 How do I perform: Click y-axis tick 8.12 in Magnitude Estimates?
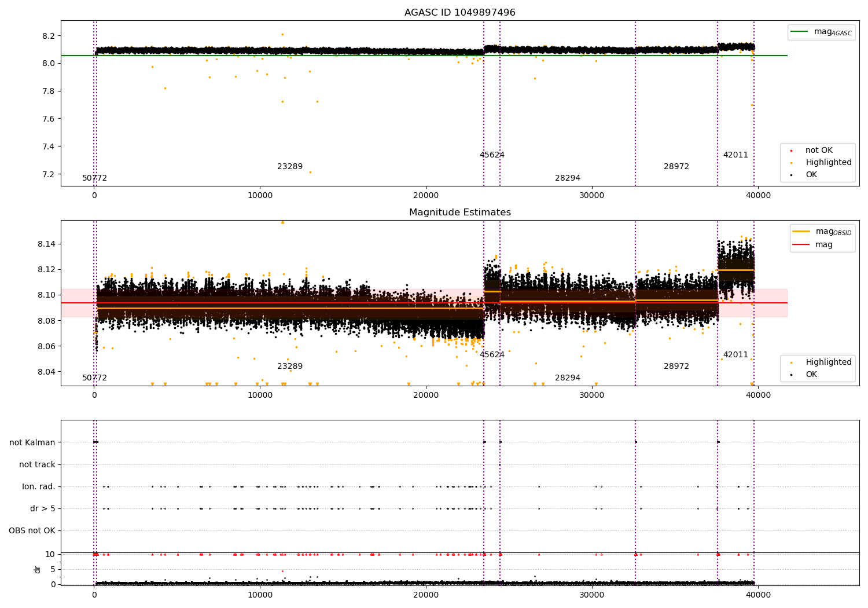click(x=47, y=270)
